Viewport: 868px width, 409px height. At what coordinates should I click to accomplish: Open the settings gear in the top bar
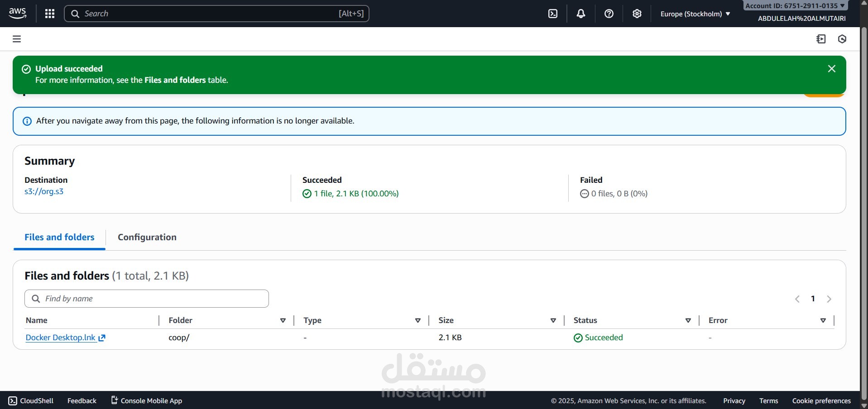[x=637, y=14]
